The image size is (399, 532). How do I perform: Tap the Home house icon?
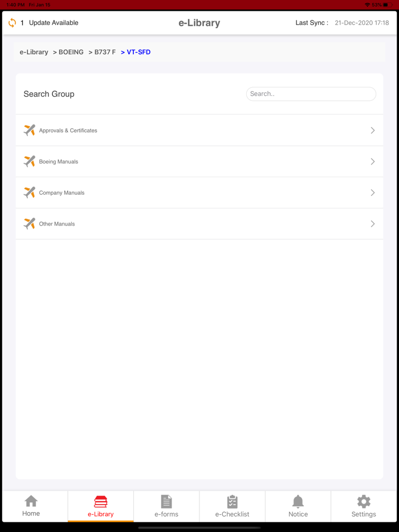[31, 501]
